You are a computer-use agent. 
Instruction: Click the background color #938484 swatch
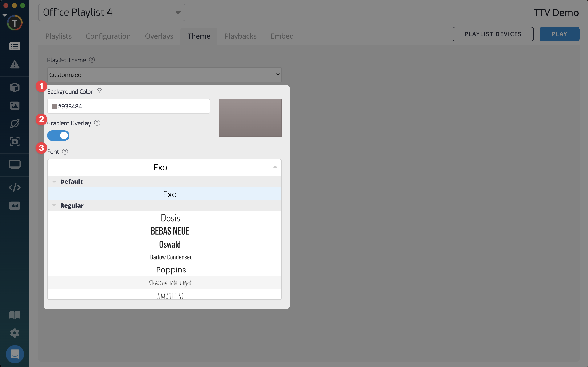pos(54,106)
